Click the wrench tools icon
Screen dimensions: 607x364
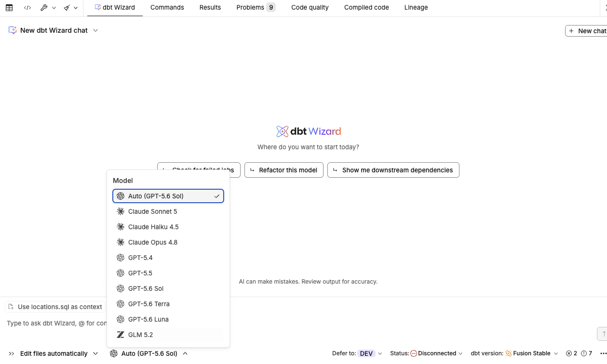[x=44, y=8]
